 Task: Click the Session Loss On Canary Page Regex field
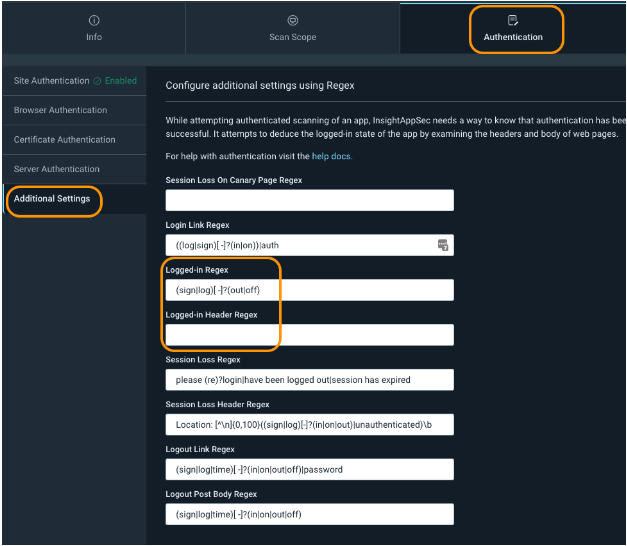pyautogui.click(x=309, y=200)
